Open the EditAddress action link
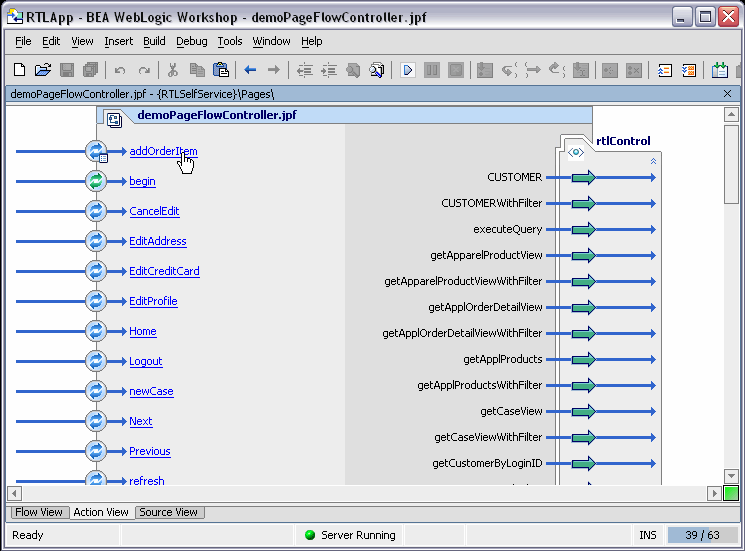Viewport: 745px width, 551px height. pos(158,241)
